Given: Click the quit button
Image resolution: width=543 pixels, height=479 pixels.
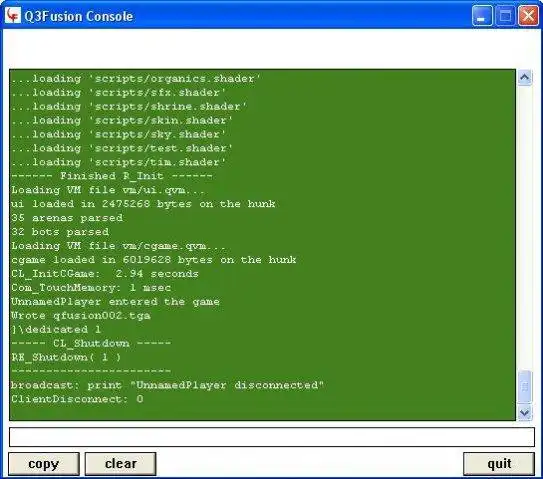Looking at the screenshot, I should 499,464.
